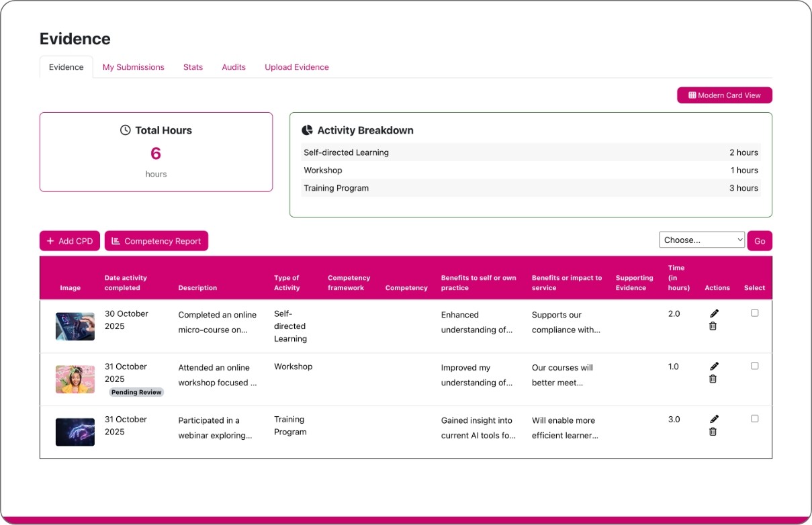Click the Workshop entry thumbnail image
This screenshot has width=812, height=525.
click(75, 379)
